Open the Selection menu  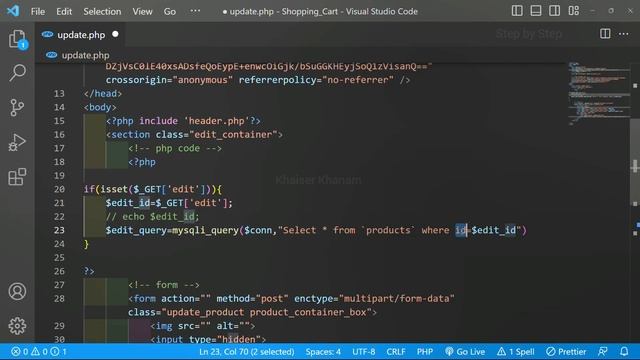pos(102,11)
